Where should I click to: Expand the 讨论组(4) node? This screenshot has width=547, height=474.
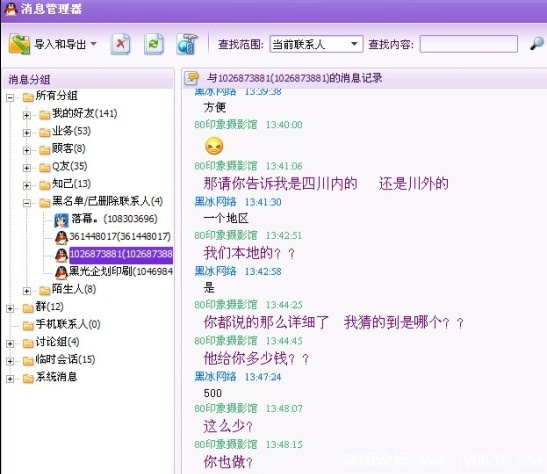point(10,344)
